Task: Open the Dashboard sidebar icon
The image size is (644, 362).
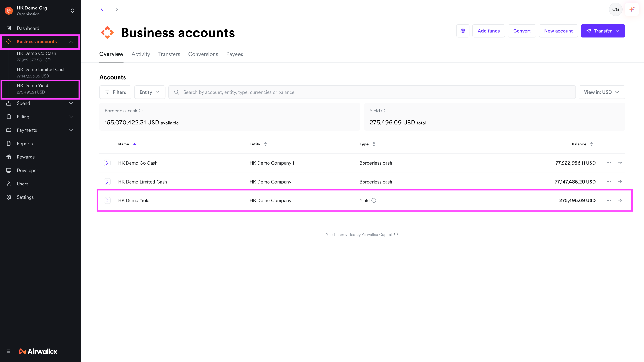Action: (x=9, y=28)
